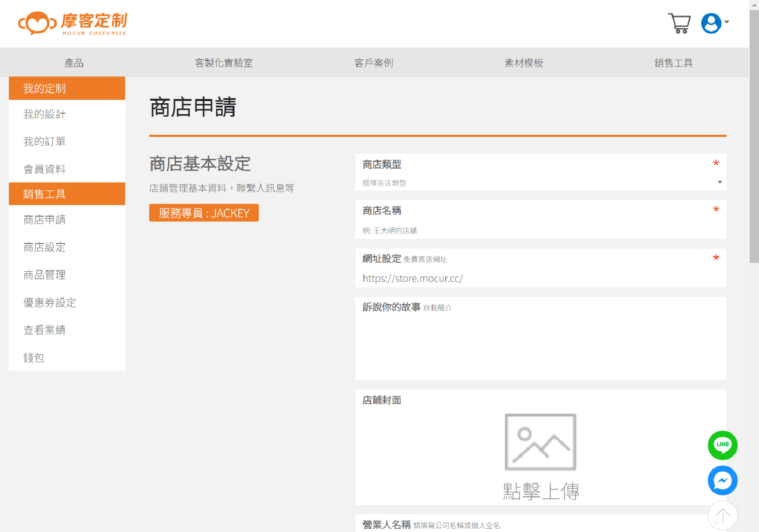This screenshot has height=532, width=759.
Task: Click the 點擊上傳 upload text
Action: click(541, 491)
